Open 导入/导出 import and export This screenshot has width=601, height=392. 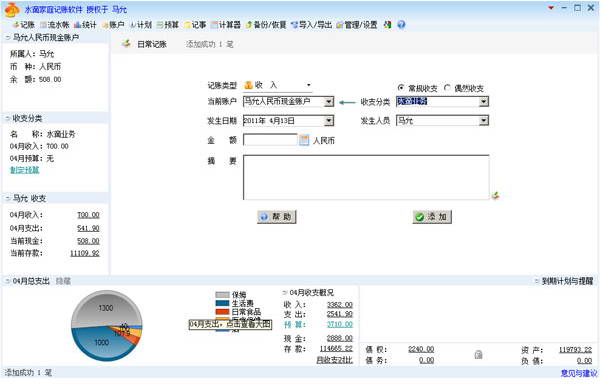click(x=311, y=25)
